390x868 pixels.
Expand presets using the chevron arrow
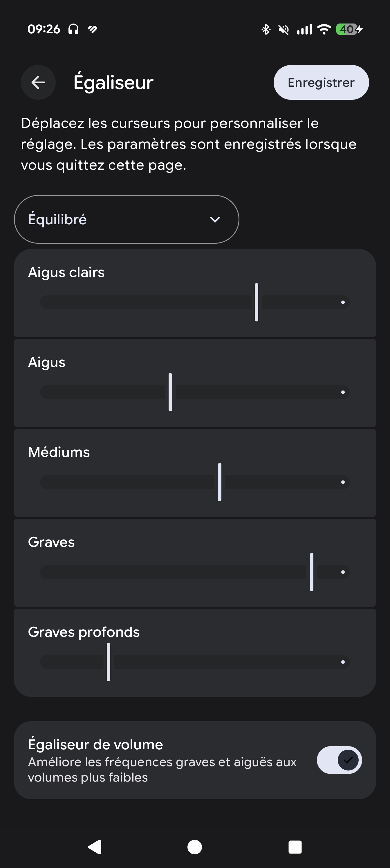pos(215,220)
